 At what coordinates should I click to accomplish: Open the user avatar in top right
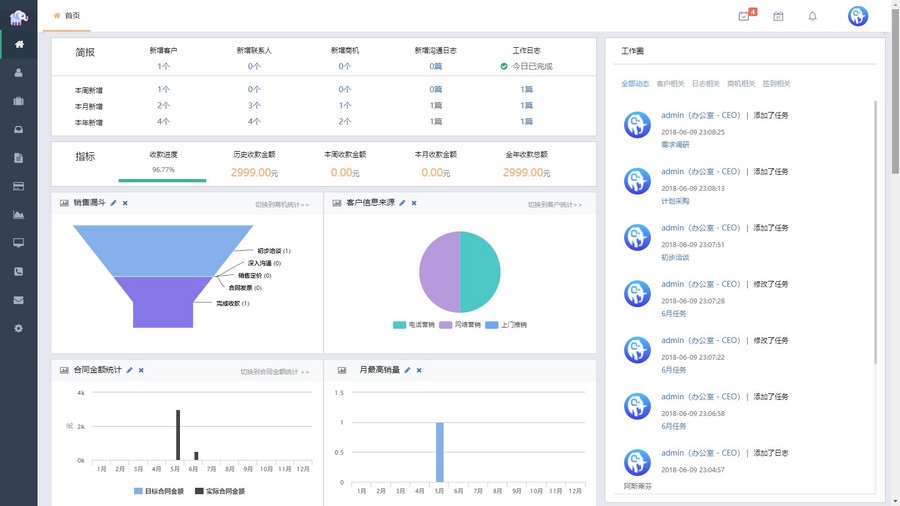point(858,16)
